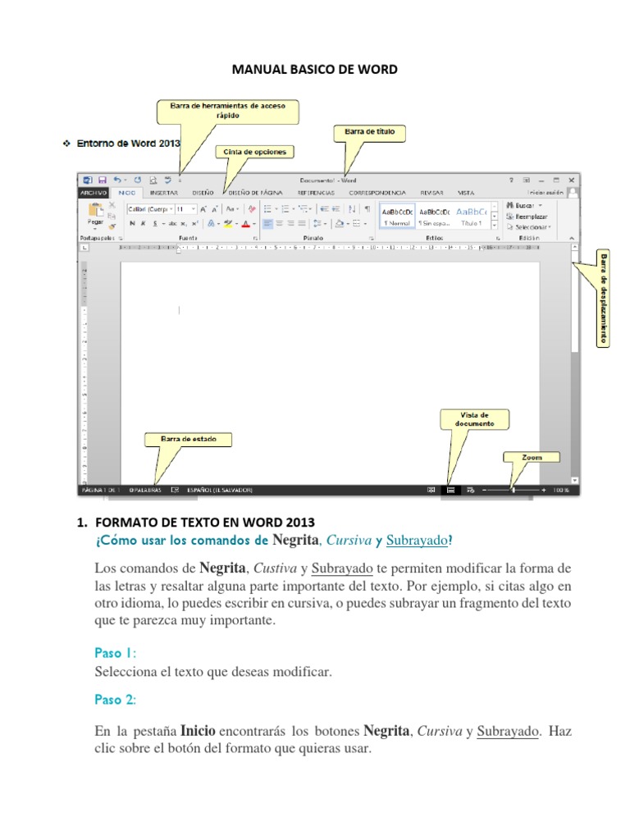Click the borders icon in Párrafo group
The width and height of the screenshot is (630, 840).
356,223
